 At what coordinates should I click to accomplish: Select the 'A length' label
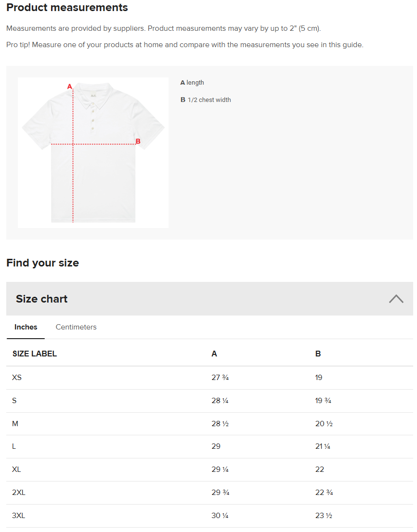coord(192,82)
